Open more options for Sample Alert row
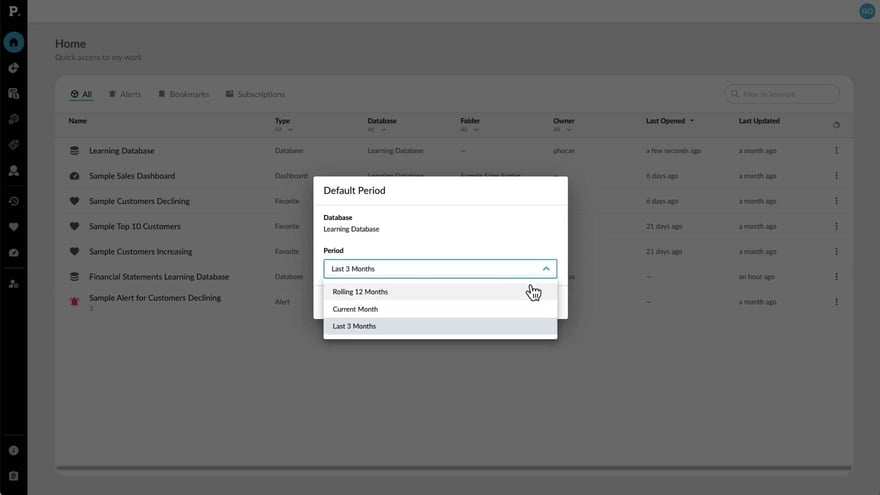This screenshot has width=880, height=495. tap(836, 302)
